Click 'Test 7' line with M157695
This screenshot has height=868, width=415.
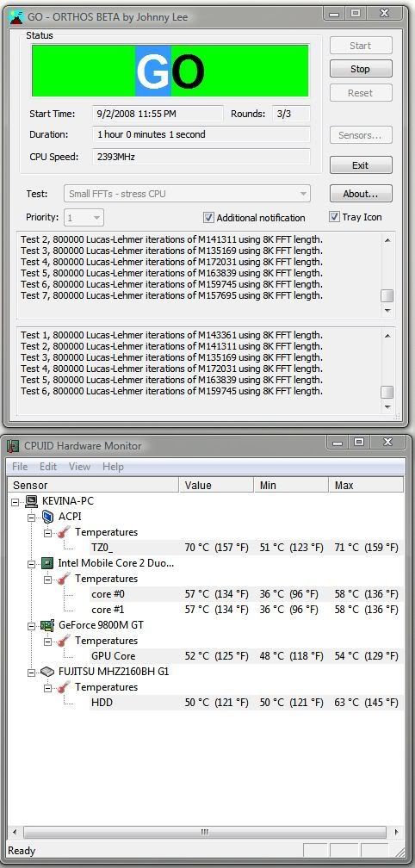[171, 295]
